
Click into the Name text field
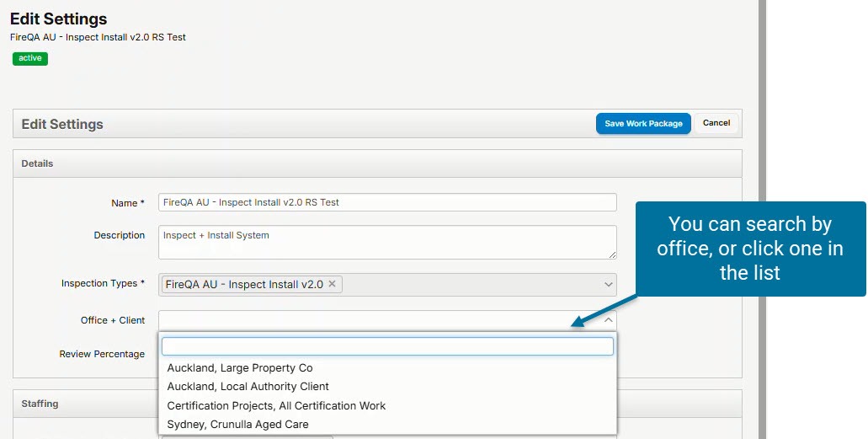tap(387, 202)
